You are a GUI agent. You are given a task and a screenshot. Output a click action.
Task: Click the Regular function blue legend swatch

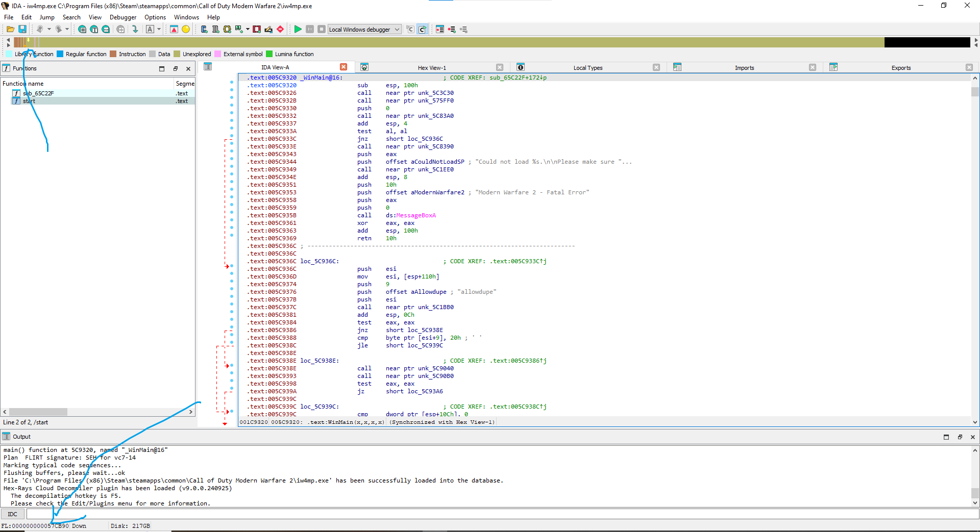60,54
